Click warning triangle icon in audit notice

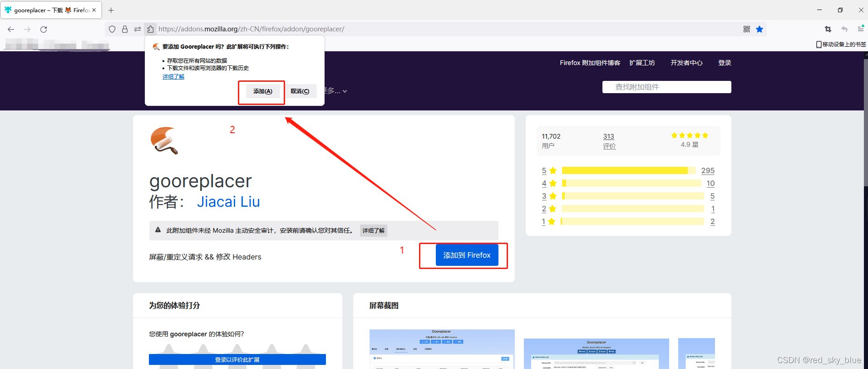(158, 230)
